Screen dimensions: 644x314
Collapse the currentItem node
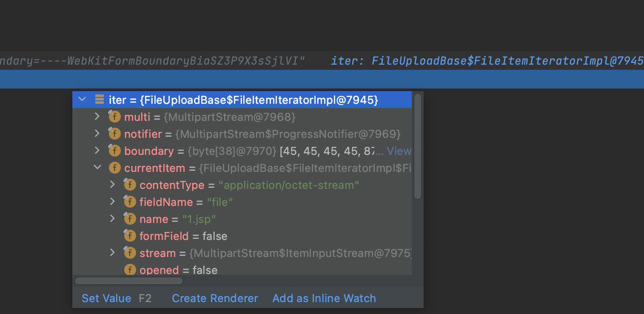coord(97,168)
